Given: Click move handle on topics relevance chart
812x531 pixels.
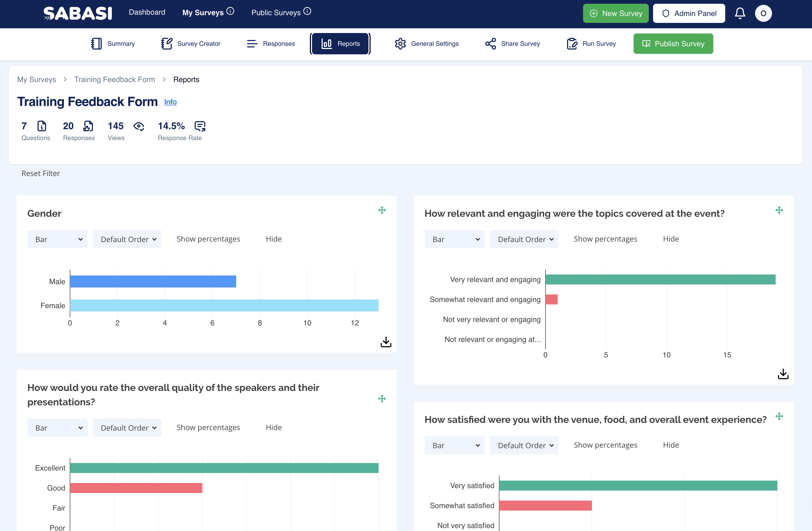Looking at the screenshot, I should pyautogui.click(x=779, y=210).
